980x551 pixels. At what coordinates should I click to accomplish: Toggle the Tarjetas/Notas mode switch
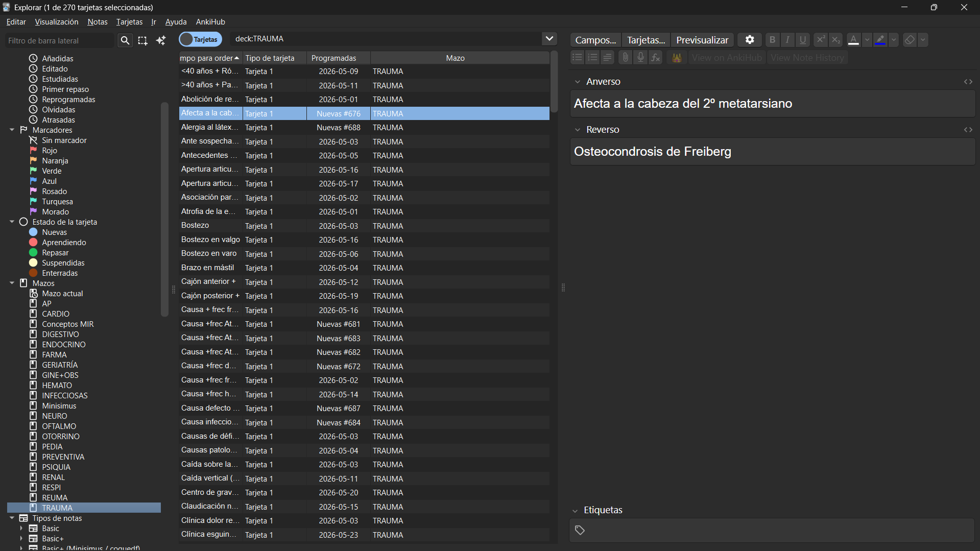[201, 39]
